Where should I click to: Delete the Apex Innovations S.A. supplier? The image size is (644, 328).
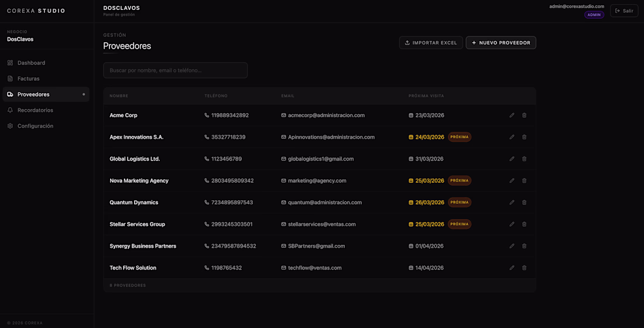(x=524, y=137)
